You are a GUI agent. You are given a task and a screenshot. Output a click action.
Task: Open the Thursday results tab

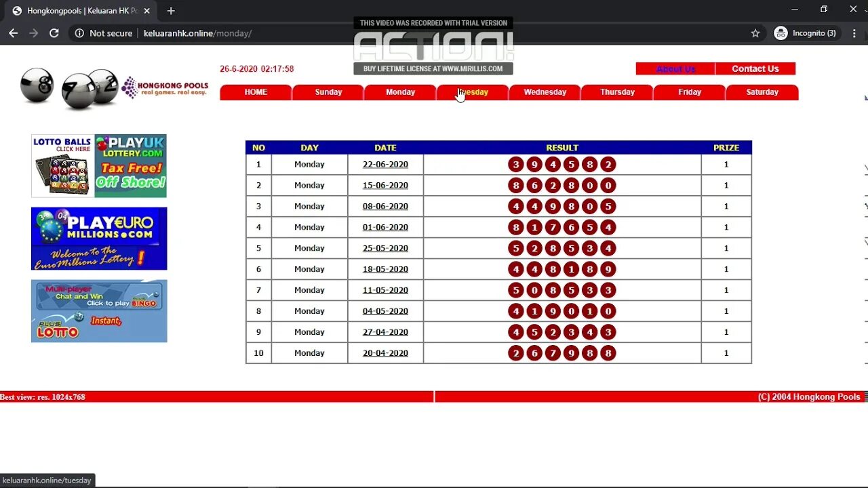[617, 92]
